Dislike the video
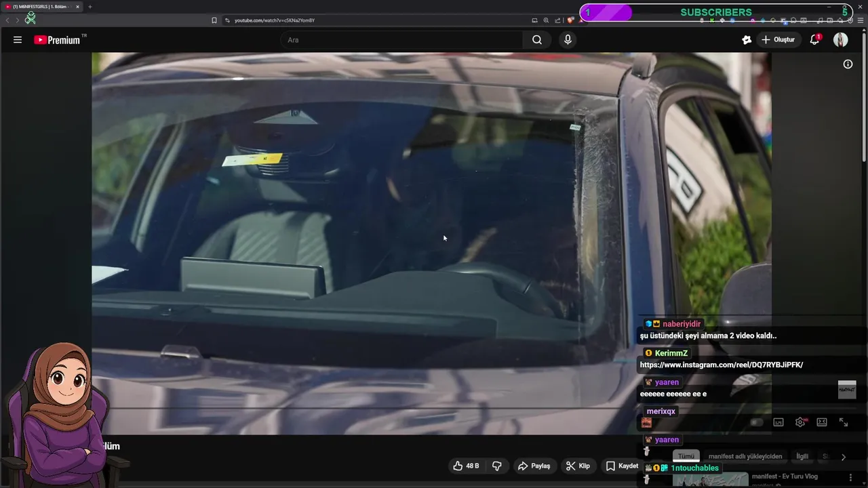This screenshot has width=868, height=488. click(x=497, y=466)
